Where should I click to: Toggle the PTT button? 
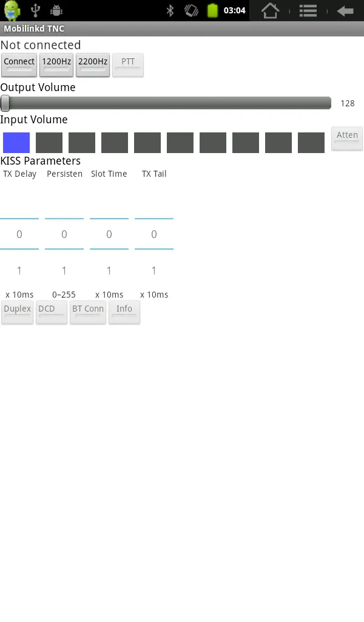point(128,64)
